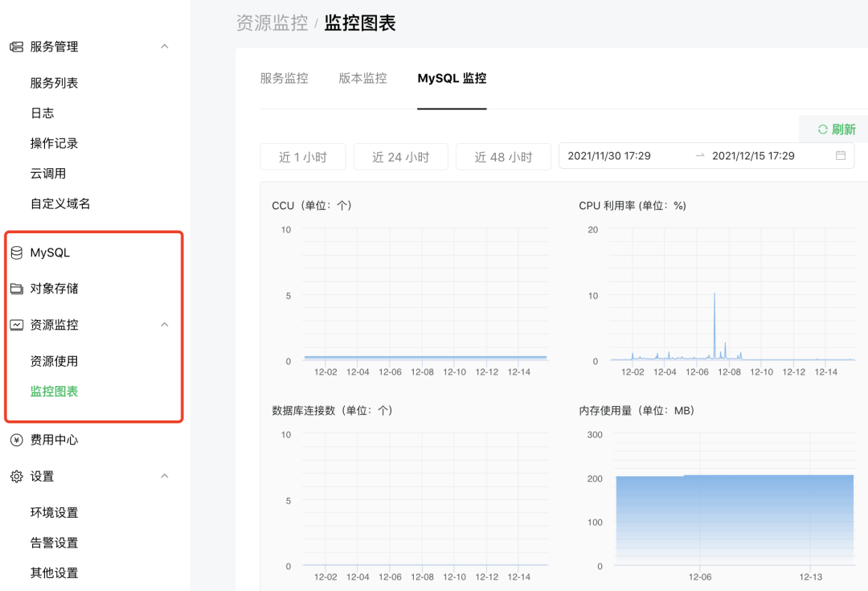
Task: Switch to the 版本监控 tab
Action: pyautogui.click(x=362, y=78)
